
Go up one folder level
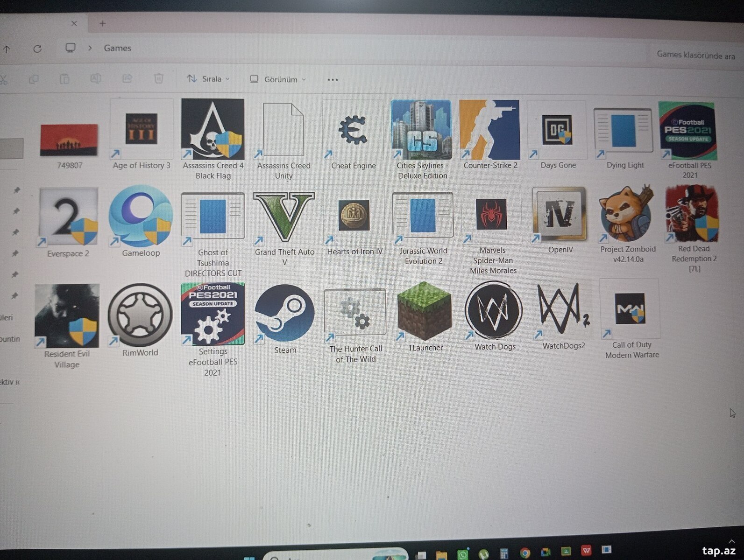click(7, 49)
